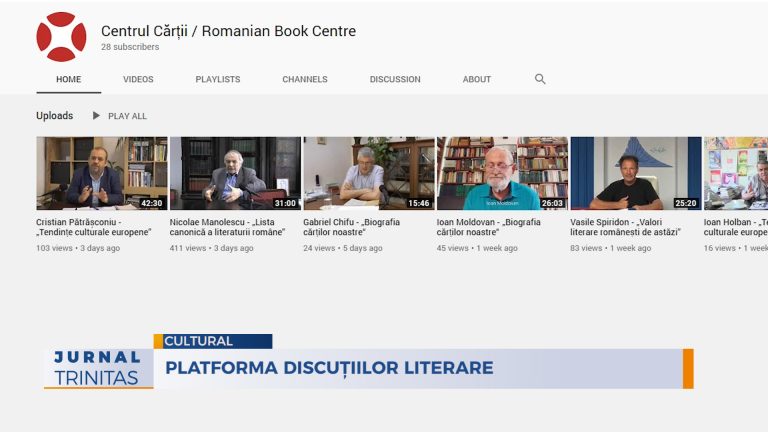Image resolution: width=768 pixels, height=432 pixels.
Task: Click the channel search magnifier icon
Action: 540,79
